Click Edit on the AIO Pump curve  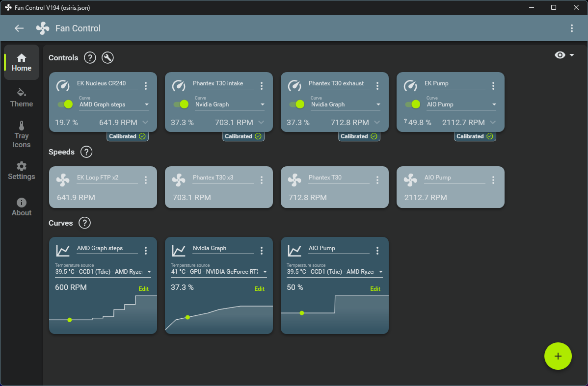pyautogui.click(x=375, y=289)
